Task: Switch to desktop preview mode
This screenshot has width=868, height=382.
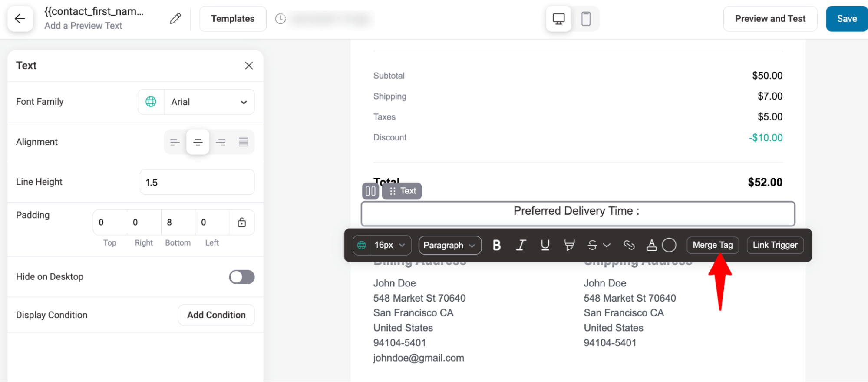Action: pos(558,19)
